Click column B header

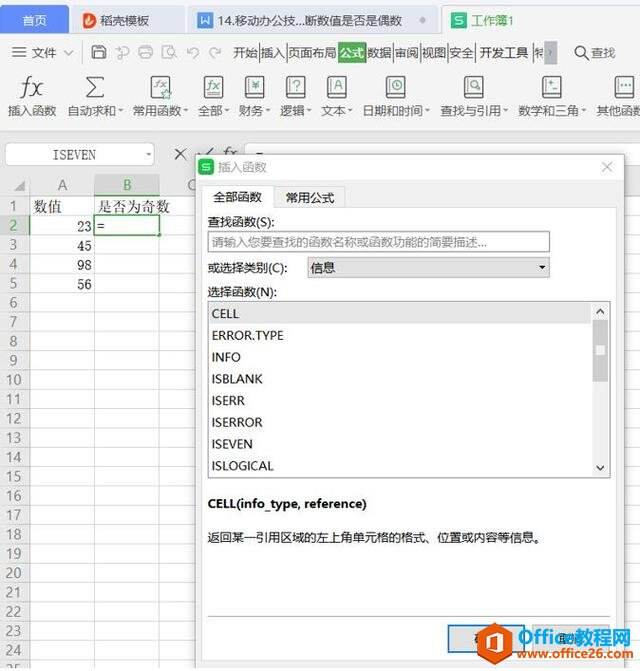click(x=127, y=185)
